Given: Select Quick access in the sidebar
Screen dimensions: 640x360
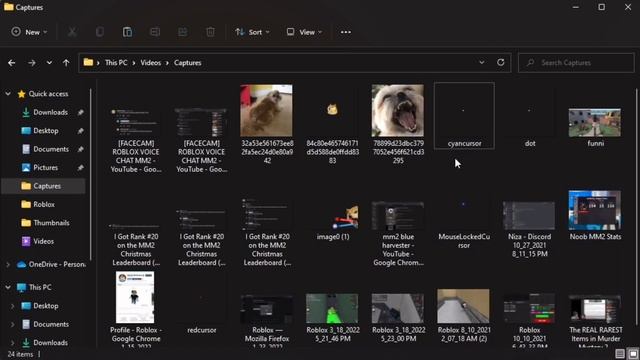Looking at the screenshot, I should [48, 94].
